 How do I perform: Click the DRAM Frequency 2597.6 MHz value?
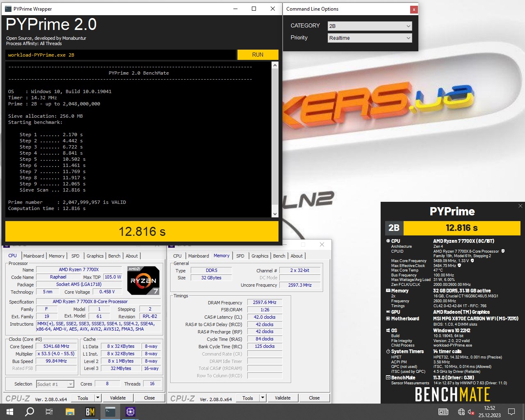265,302
